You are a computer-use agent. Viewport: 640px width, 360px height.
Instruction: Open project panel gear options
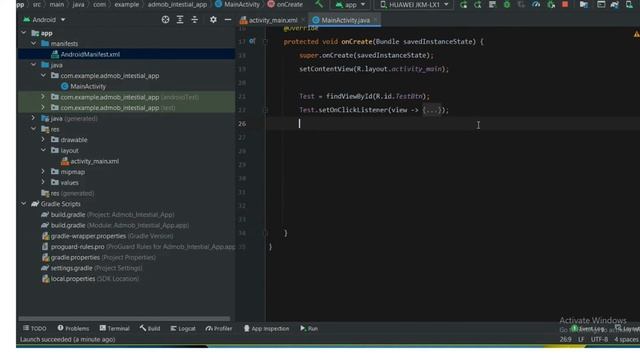tap(213, 20)
